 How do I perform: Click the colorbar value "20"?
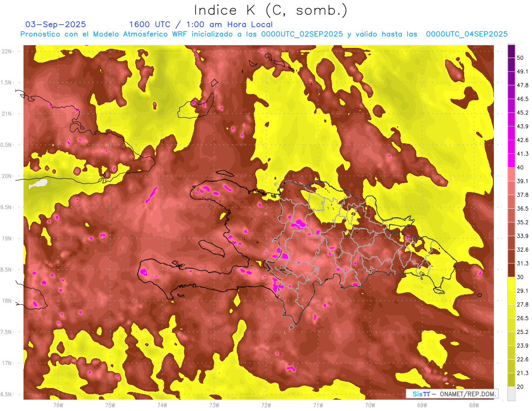520,387
